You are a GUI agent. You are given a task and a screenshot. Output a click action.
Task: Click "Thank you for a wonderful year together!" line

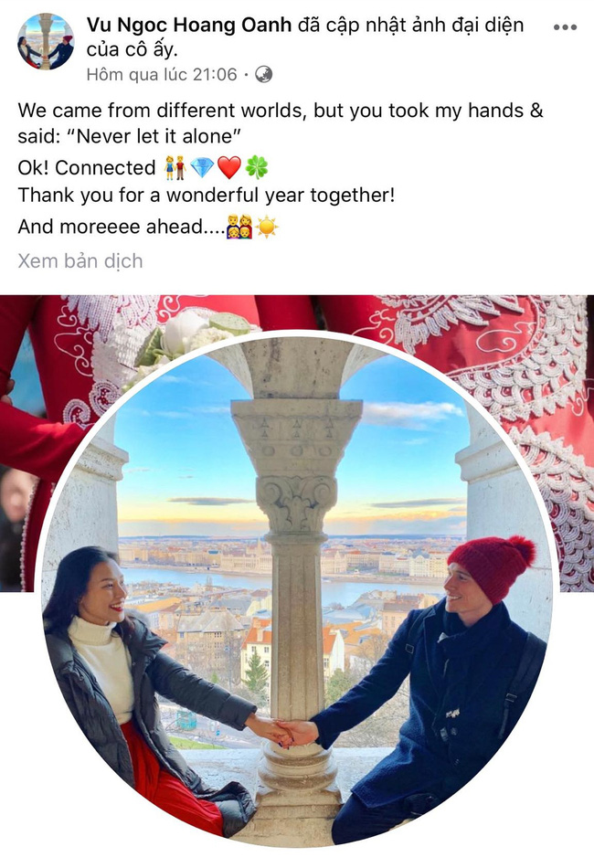[207, 196]
